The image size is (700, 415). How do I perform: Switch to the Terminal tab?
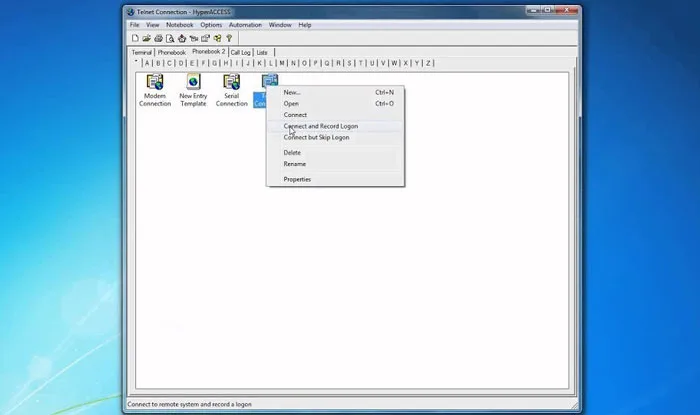(x=142, y=52)
